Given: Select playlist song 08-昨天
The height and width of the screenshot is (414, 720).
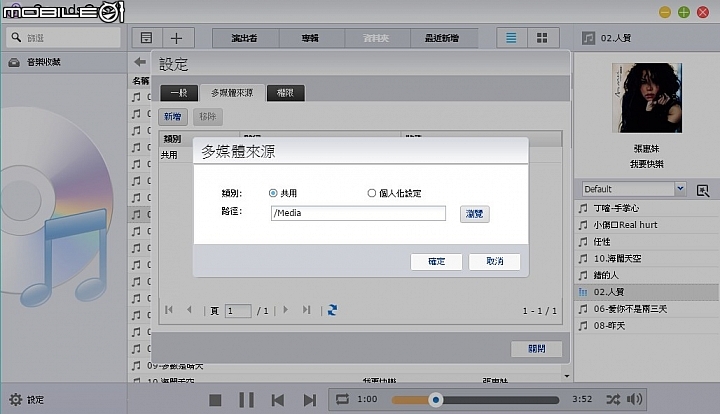Looking at the screenshot, I should 647,325.
